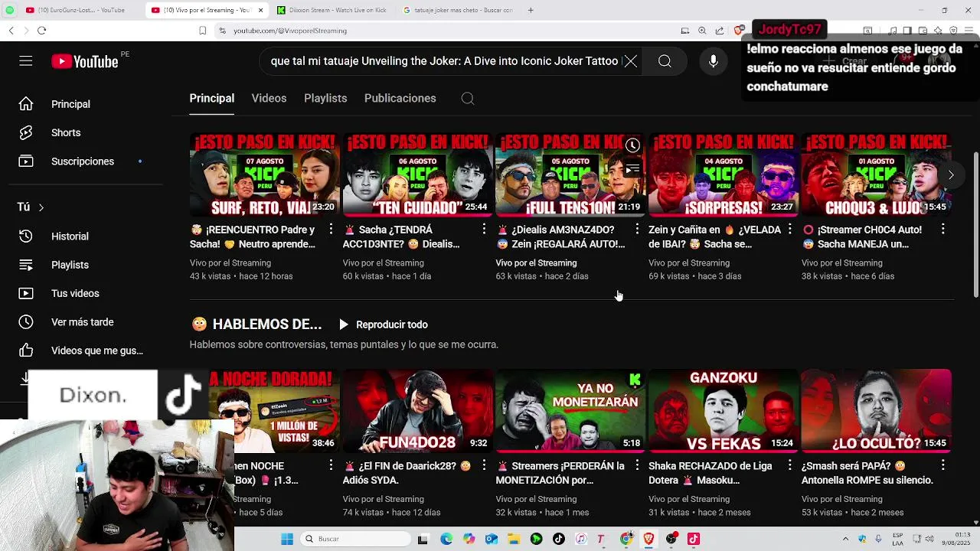Open Historial in the left sidebar
This screenshot has height=551, width=980.
point(70,236)
